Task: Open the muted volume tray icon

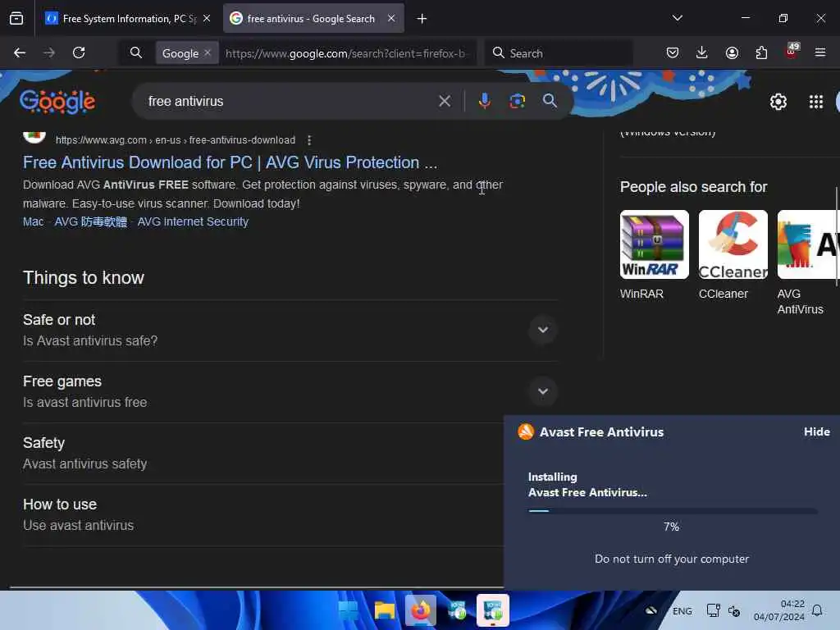Action: [733, 610]
